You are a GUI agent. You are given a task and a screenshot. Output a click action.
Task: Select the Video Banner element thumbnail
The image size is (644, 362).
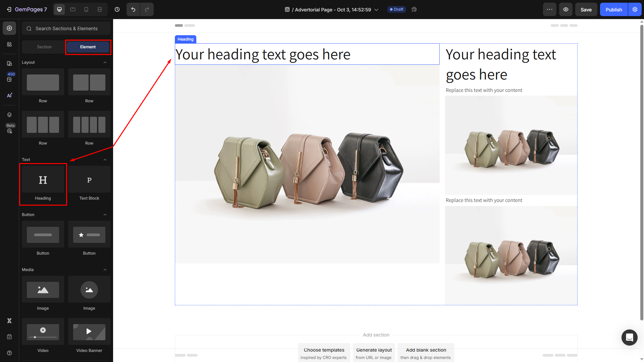[89, 332]
